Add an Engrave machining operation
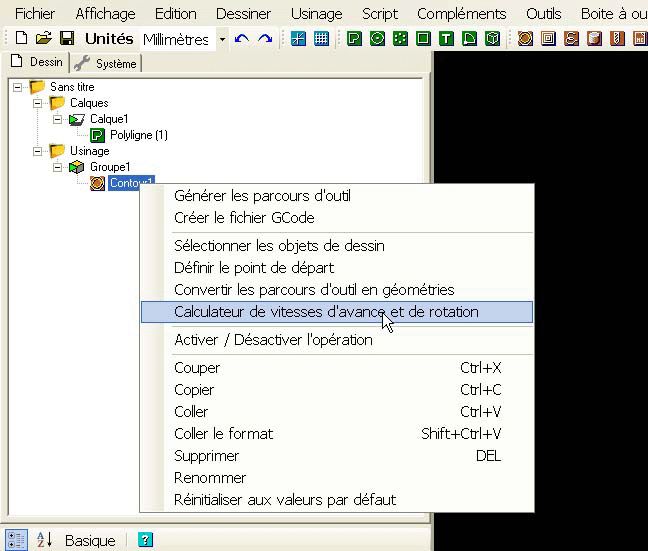The image size is (648, 551). pyautogui.click(x=572, y=39)
